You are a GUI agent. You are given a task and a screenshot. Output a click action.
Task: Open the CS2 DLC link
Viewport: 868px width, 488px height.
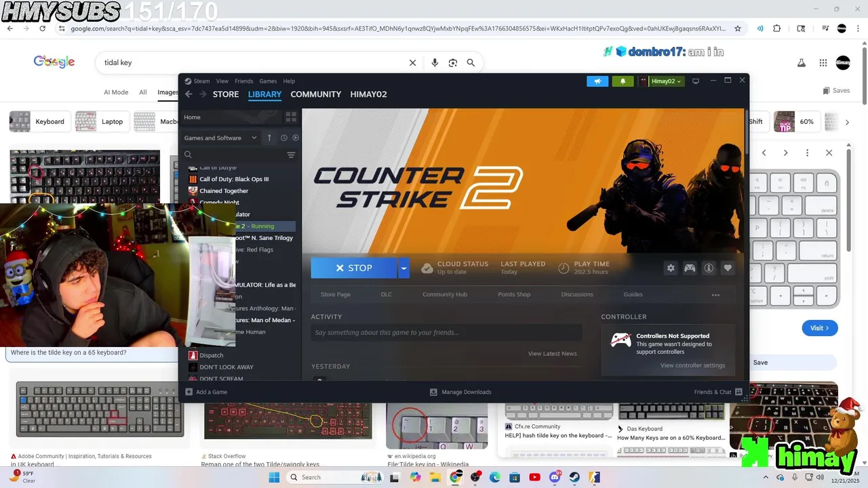[387, 295]
